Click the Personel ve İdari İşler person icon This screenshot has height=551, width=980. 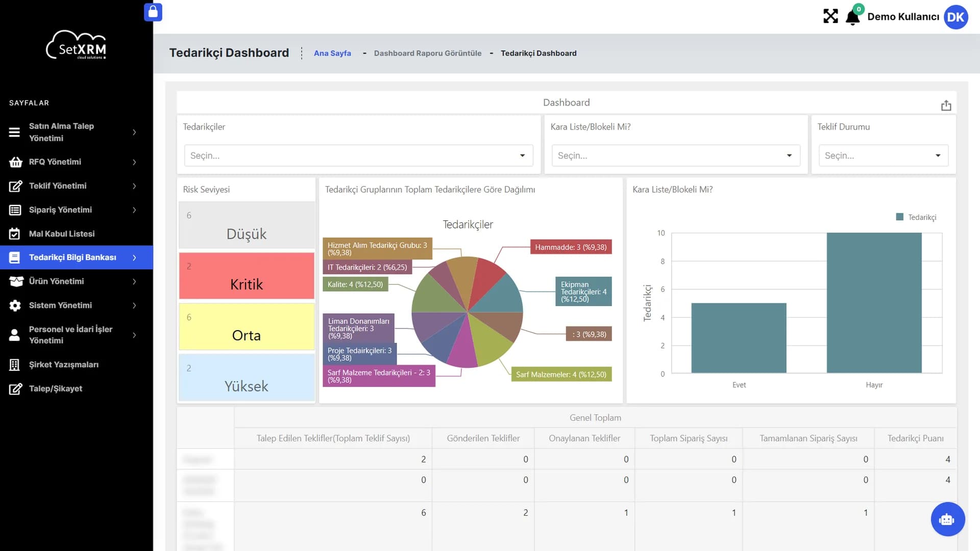pyautogui.click(x=14, y=335)
